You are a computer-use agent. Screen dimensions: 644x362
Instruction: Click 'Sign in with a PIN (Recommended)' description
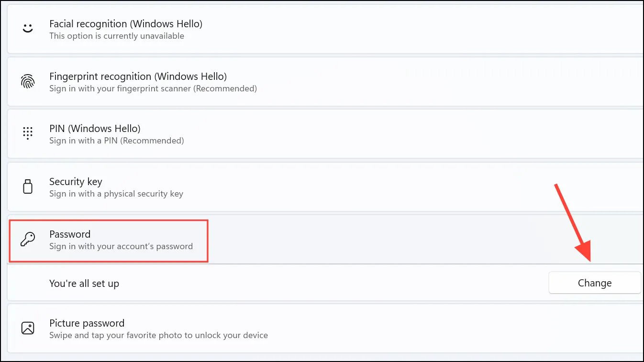coord(117,141)
